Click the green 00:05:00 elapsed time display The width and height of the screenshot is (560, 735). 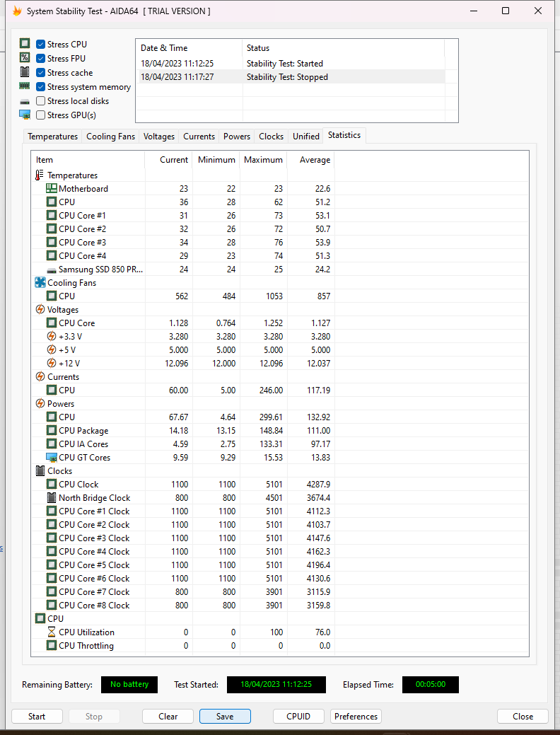tap(431, 684)
